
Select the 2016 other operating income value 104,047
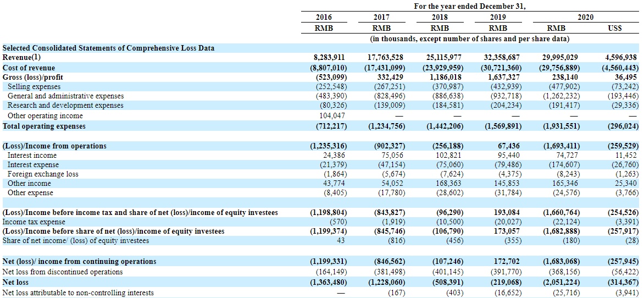331,115
